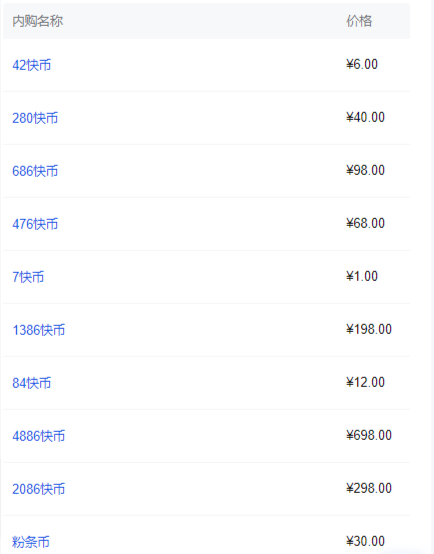Screen dimensions: 434x554
Task: Click the 内购名称 column header
Action: pos(37,21)
